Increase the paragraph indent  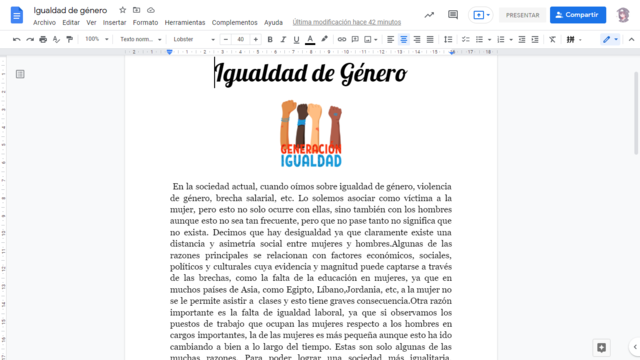pos(535,39)
